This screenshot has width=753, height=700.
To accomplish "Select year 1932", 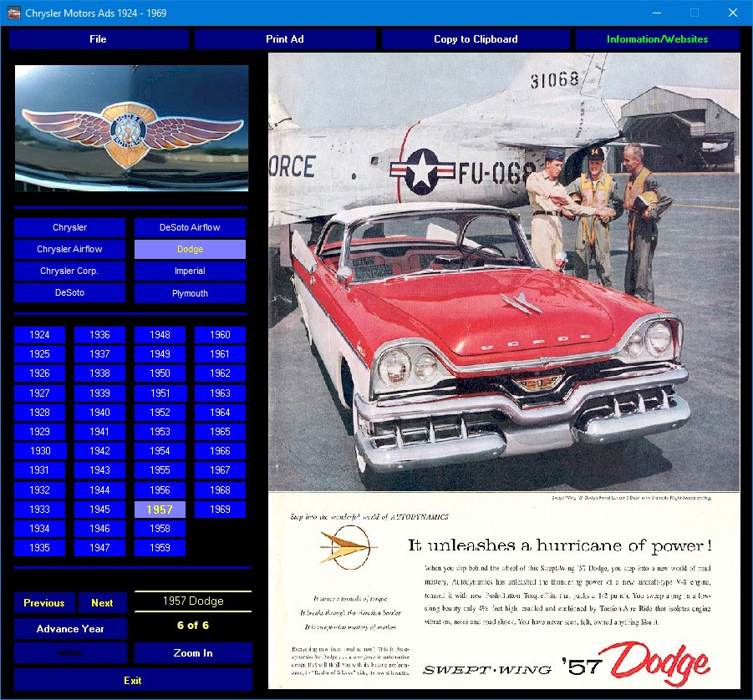I will click(39, 490).
